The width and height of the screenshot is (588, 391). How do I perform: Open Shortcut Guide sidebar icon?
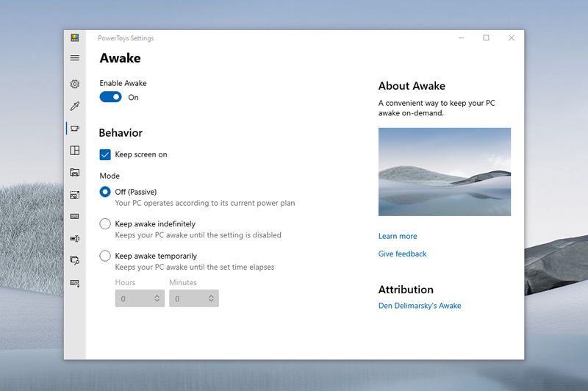(74, 283)
